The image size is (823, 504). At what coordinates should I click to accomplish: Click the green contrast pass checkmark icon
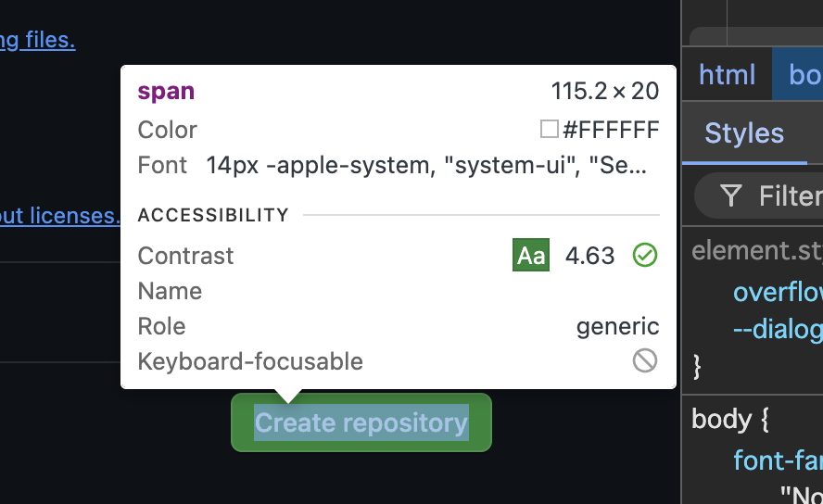click(644, 256)
